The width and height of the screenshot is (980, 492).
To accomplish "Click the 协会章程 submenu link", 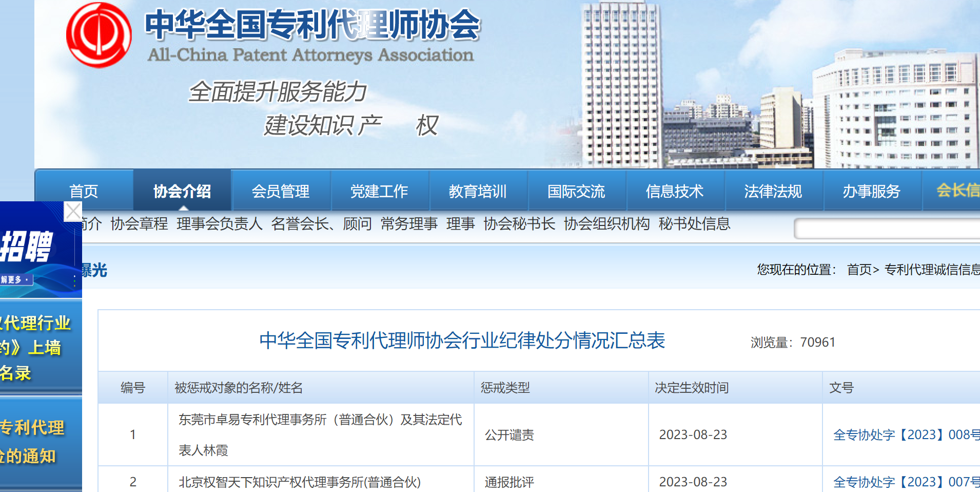I will click(139, 224).
